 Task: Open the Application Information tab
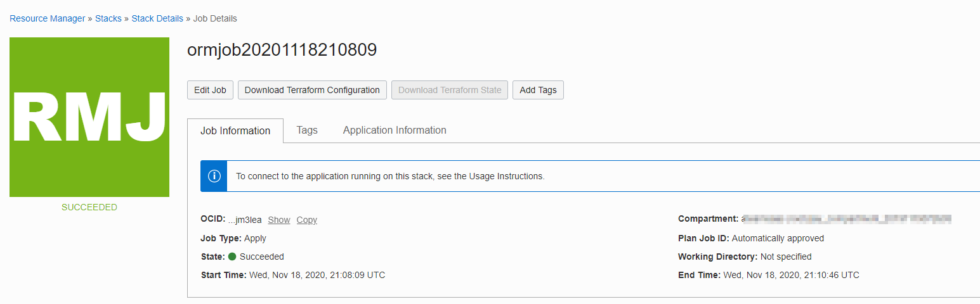(395, 130)
